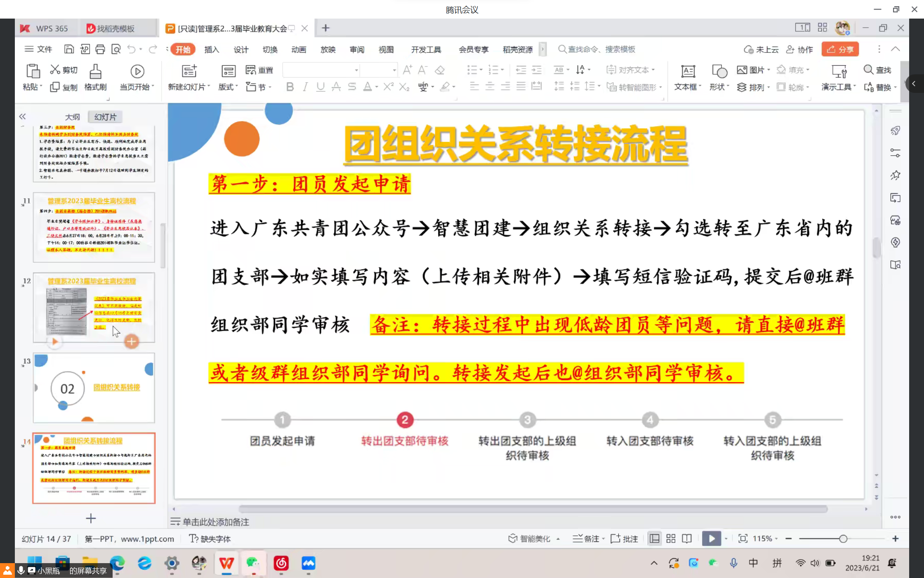924x578 pixels.
Task: Toggle Italic formatting
Action: 305,87
